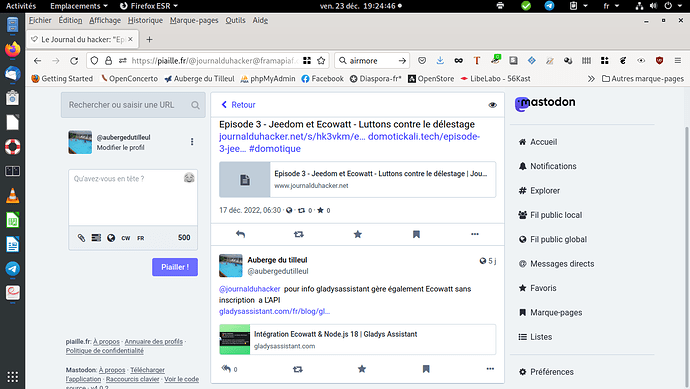
Task: Go back with Retour
Action: click(238, 105)
